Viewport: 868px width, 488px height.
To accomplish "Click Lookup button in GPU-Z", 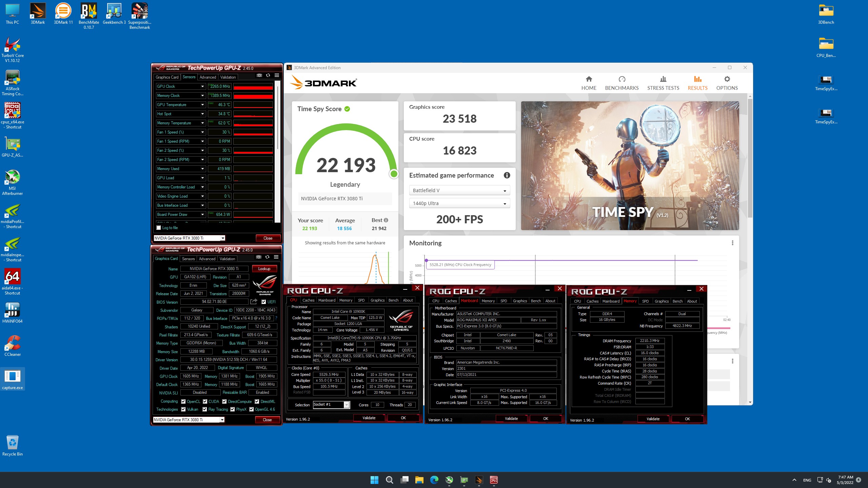I will [264, 269].
